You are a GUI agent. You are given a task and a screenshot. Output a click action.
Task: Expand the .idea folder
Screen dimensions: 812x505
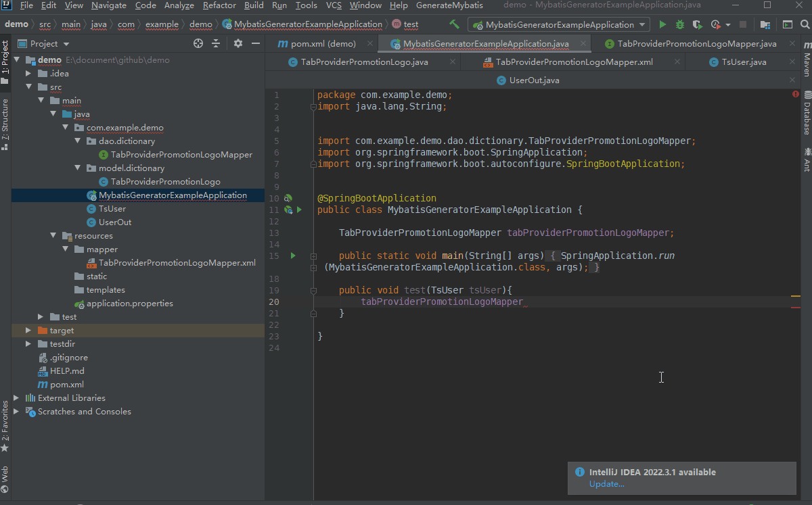coord(29,74)
